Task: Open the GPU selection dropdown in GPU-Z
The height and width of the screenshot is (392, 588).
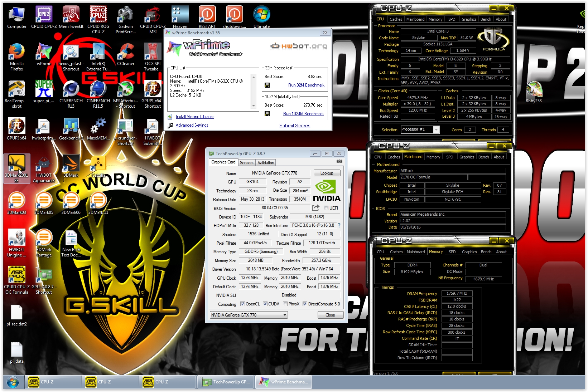Action: 249,315
